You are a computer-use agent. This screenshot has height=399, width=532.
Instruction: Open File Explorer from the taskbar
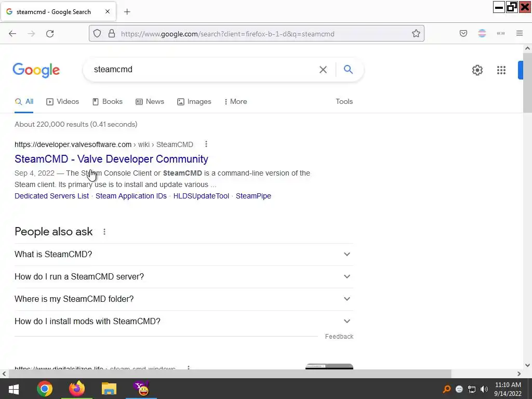coord(109,389)
